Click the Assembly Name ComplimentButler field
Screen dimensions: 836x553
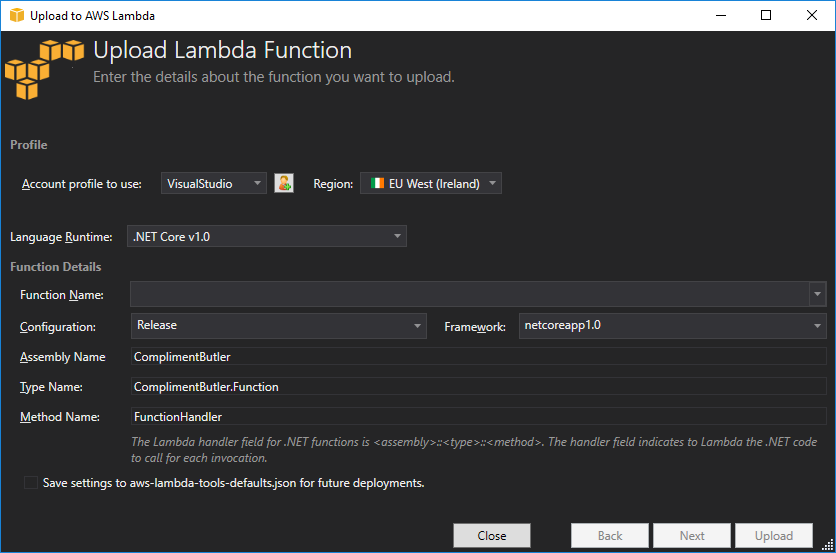[478, 357]
